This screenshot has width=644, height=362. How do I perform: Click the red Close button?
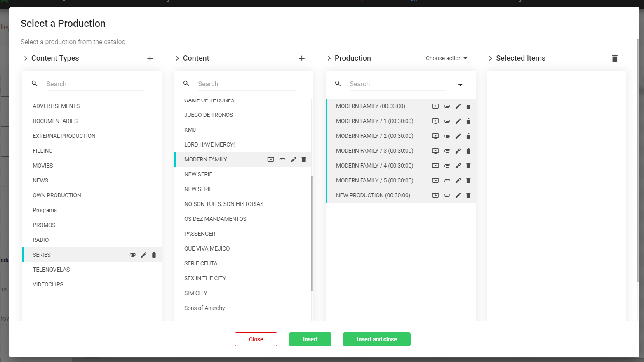(x=256, y=339)
